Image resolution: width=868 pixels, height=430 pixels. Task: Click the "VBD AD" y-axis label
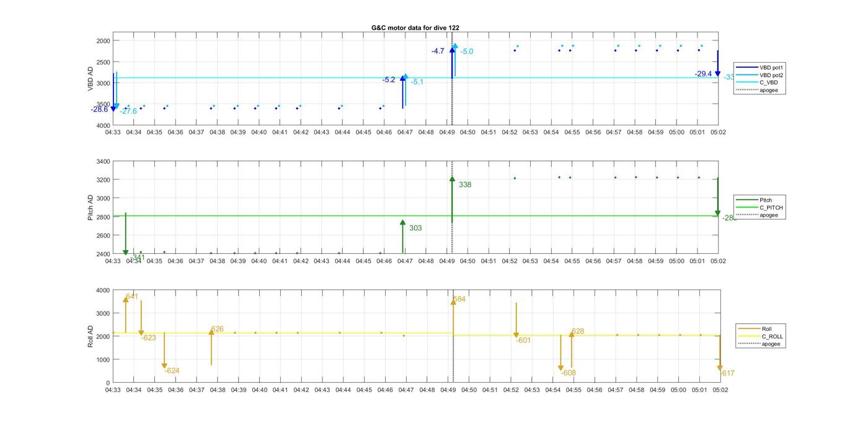pos(91,79)
